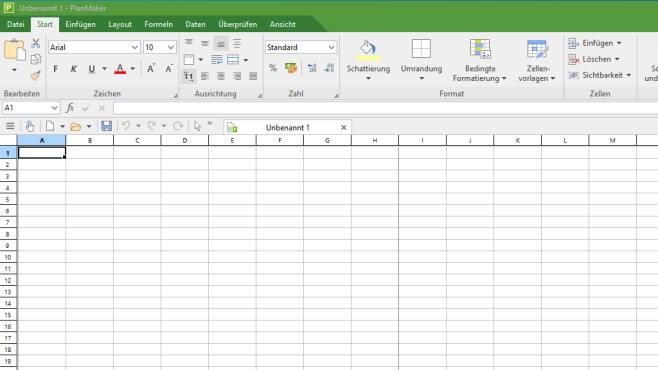Click the Umrandung border icon
Viewport: 658px width, 370px height.
pos(421,49)
